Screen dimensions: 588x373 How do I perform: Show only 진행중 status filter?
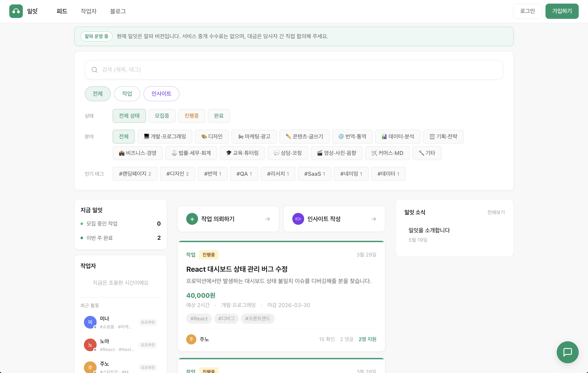click(191, 116)
